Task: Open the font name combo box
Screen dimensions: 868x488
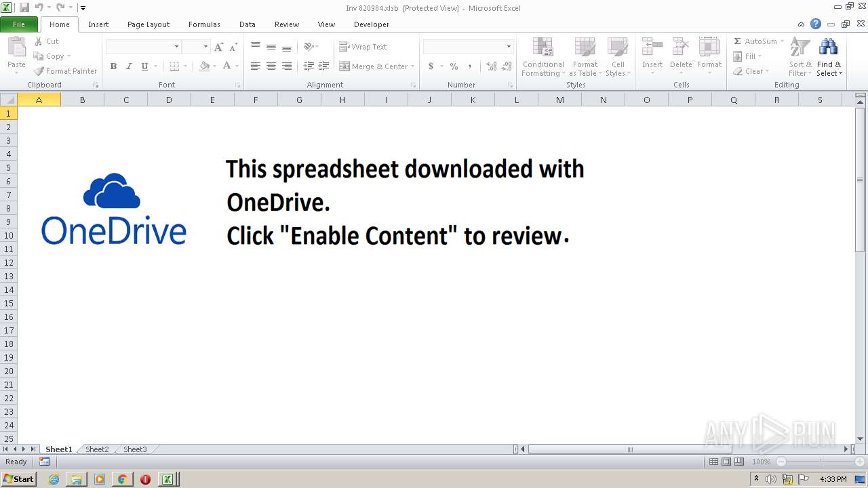Action: pos(144,47)
